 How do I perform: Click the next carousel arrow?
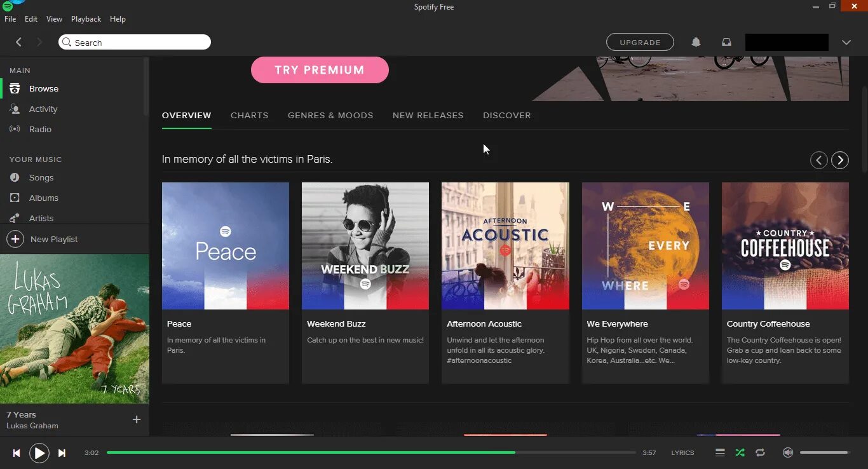pos(840,160)
